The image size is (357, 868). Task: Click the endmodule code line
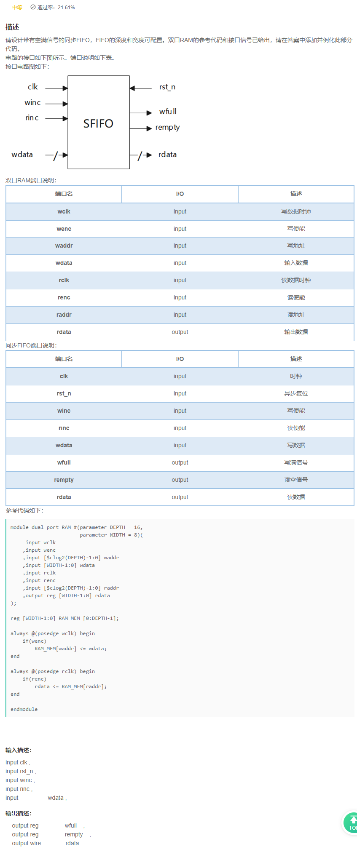pos(24,709)
